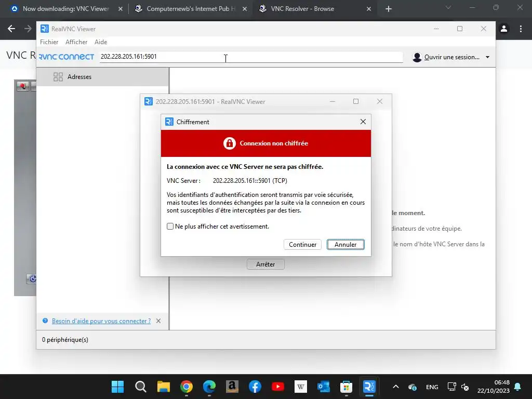Image resolution: width=532 pixels, height=399 pixels.
Task: Open Microsoft Store from taskbar
Action: click(x=346, y=387)
